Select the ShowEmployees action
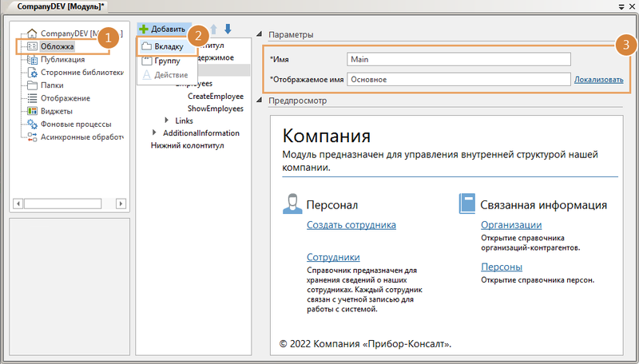The width and height of the screenshot is (639, 364). click(x=216, y=109)
